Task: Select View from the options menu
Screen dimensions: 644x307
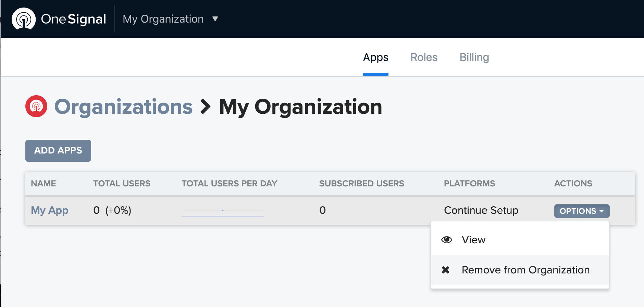Action: (520, 240)
